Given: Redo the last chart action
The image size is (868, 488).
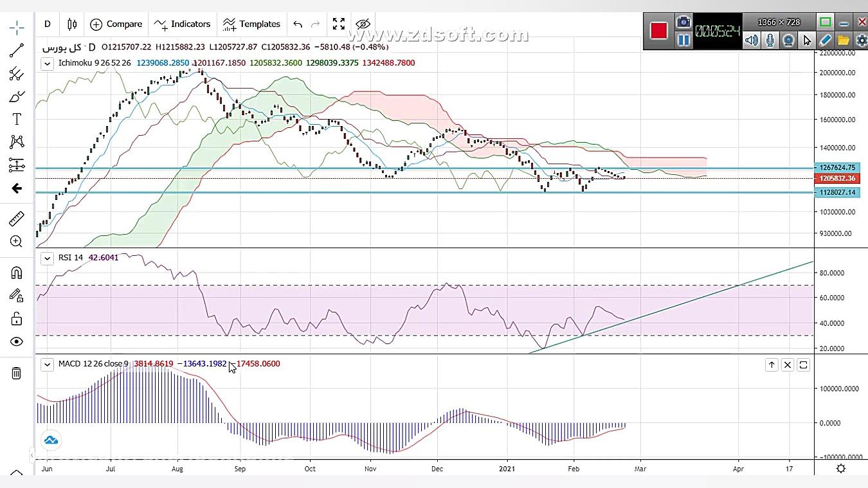Looking at the screenshot, I should point(316,24).
